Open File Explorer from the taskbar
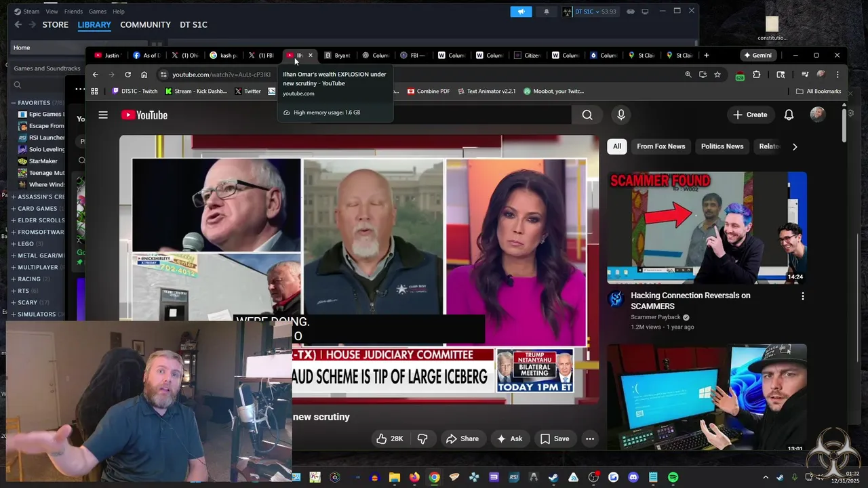The height and width of the screenshot is (488, 868). tap(395, 477)
